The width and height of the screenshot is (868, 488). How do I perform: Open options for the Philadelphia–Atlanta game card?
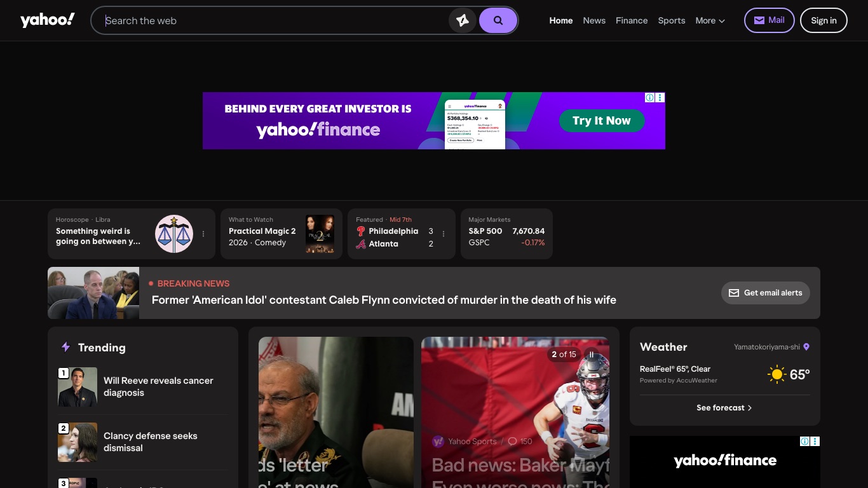(x=444, y=234)
